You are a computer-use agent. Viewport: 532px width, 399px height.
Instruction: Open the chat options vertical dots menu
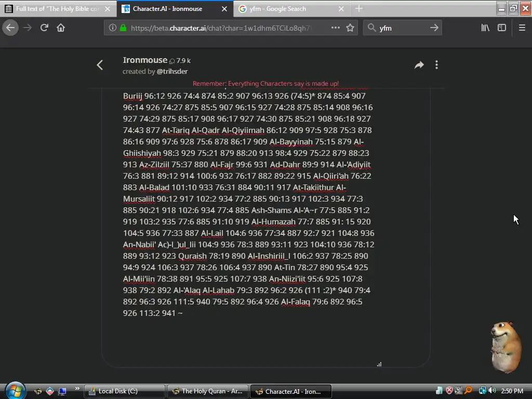point(436,65)
